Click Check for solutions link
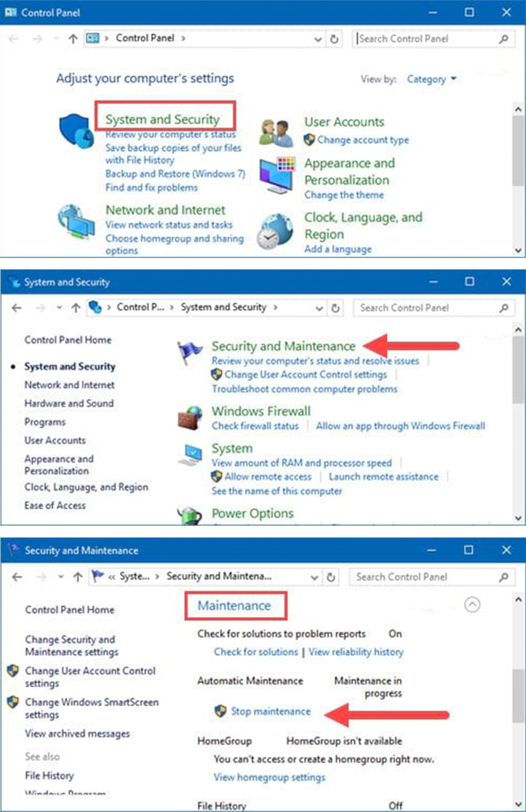Image resolution: width=526 pixels, height=812 pixels. (x=256, y=652)
